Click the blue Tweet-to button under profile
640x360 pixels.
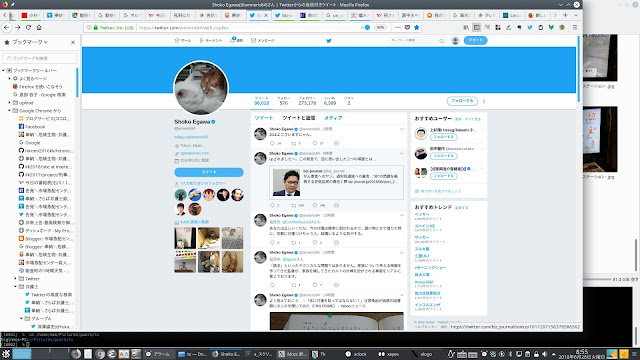tap(209, 172)
